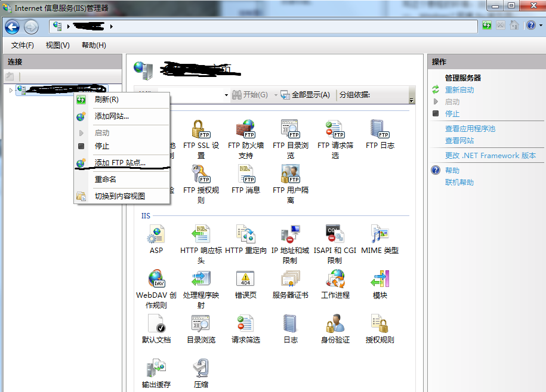Open the filter dropdown arrow
This screenshot has height=392, width=546.
226,95
